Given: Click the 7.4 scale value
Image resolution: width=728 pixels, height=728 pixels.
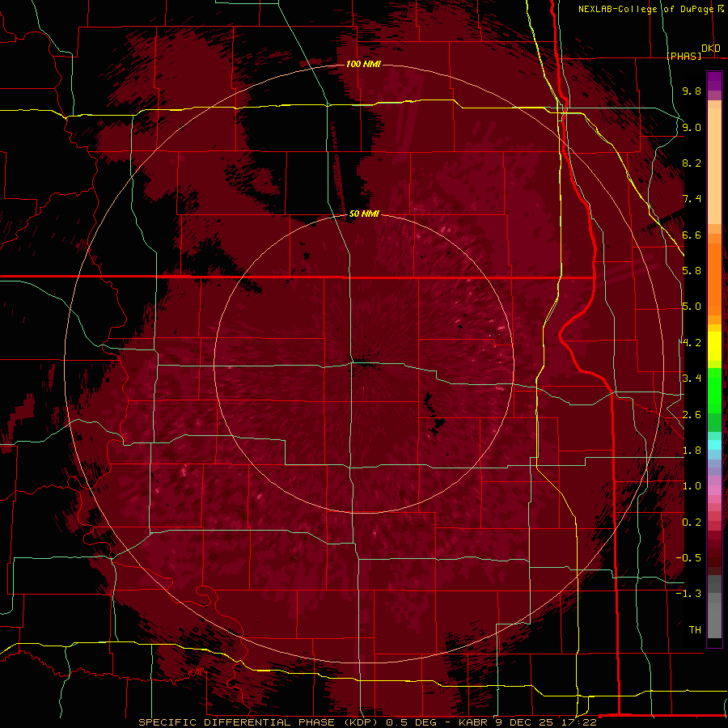Looking at the screenshot, I should coord(692,199).
